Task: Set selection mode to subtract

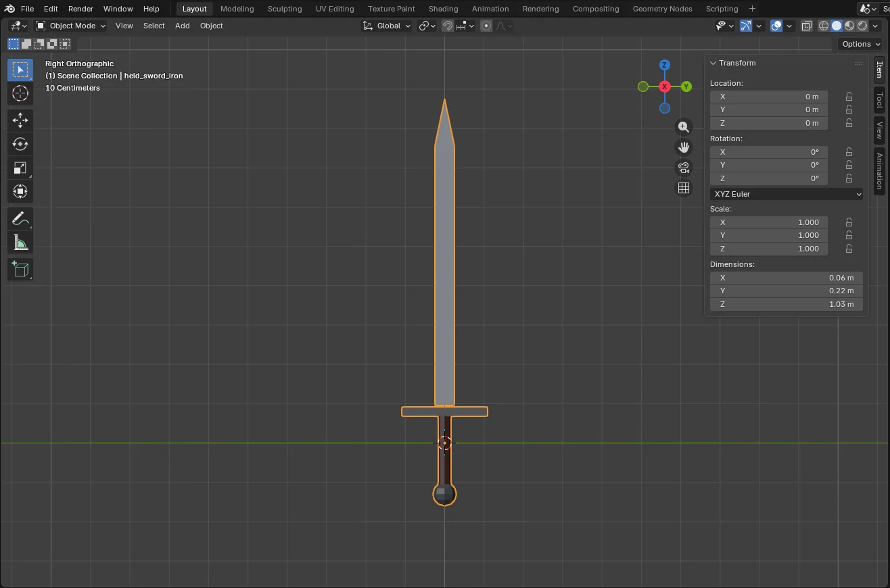Action: pyautogui.click(x=39, y=44)
